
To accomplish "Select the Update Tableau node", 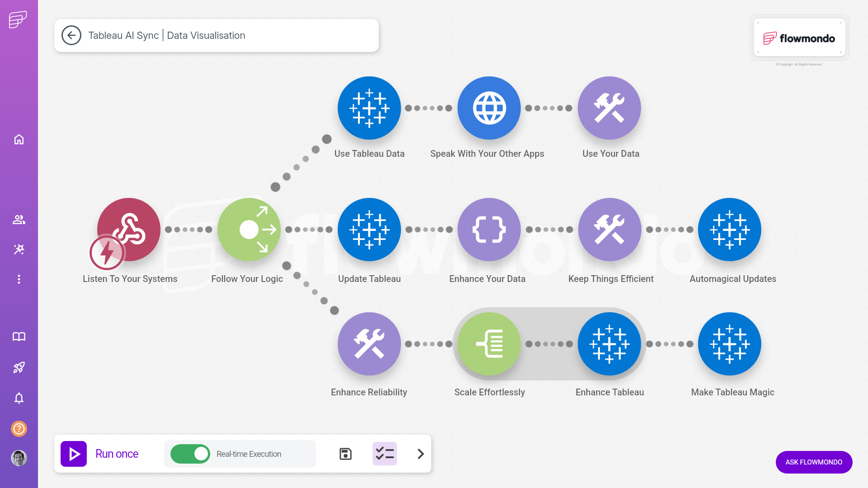I will pos(369,230).
